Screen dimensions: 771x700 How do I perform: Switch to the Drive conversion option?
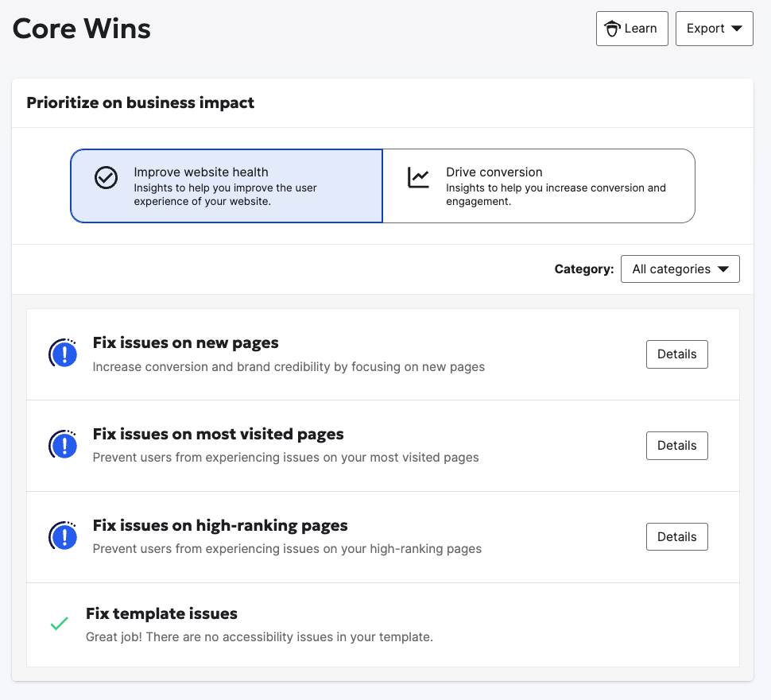coord(539,186)
